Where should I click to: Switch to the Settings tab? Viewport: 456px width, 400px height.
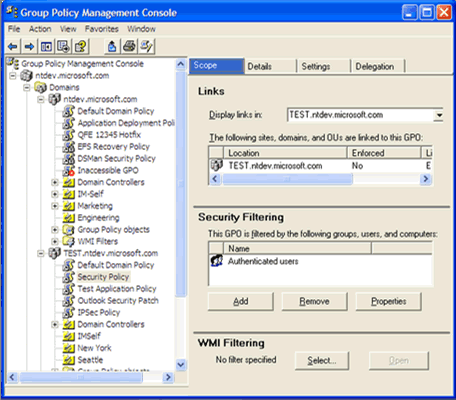click(324, 66)
